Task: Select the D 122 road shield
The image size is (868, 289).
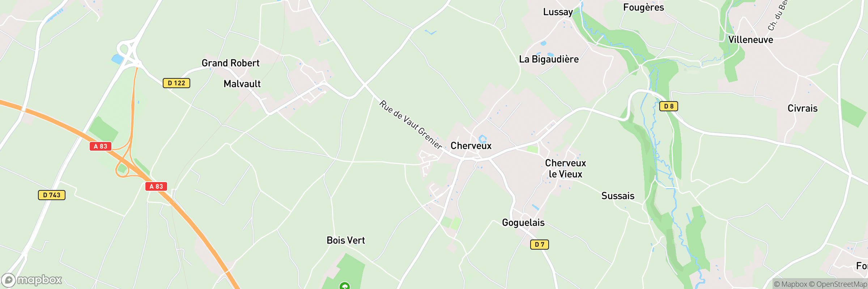Action: [176, 83]
